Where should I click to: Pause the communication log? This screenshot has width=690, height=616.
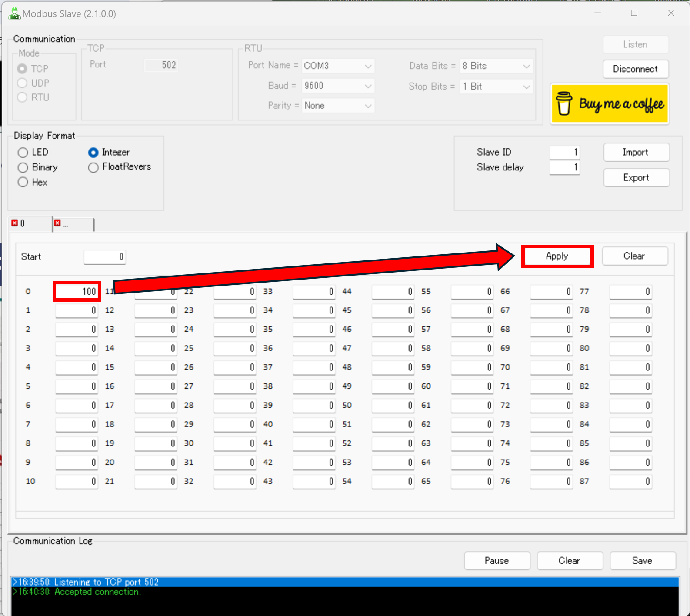pos(497,561)
